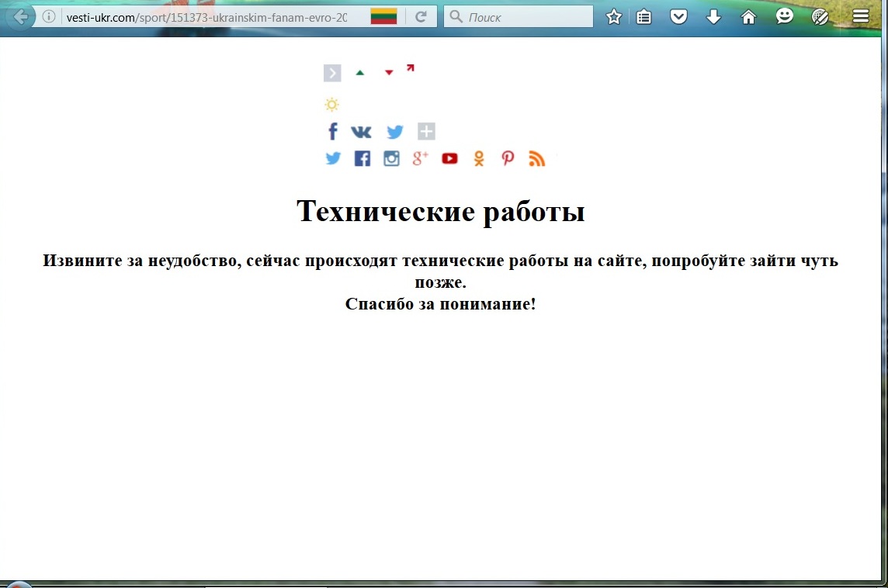Viewport: 888px width, 588px height.
Task: Open the orange RSS feed icon
Action: (536, 158)
